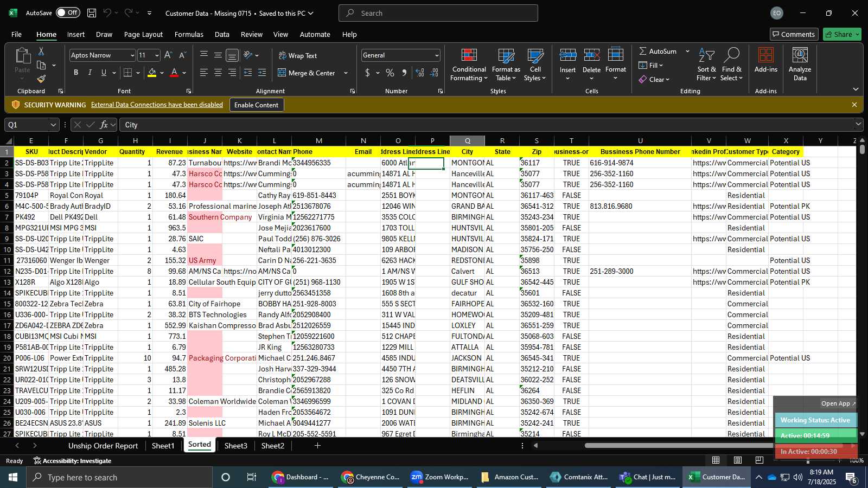868x488 pixels.
Task: Apply Percent Style format
Action: point(390,73)
